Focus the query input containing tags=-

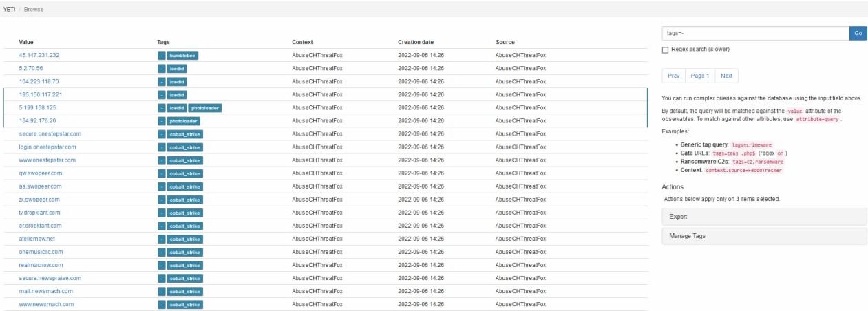click(x=755, y=33)
